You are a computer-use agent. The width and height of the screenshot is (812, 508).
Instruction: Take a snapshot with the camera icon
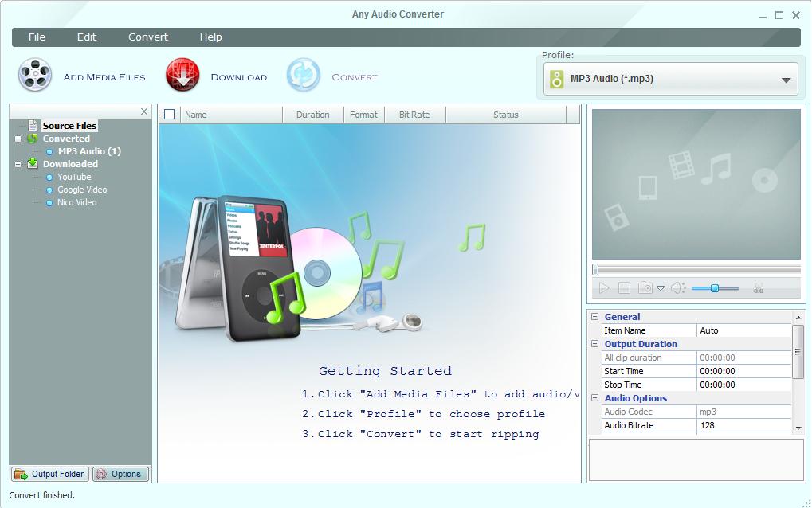click(x=645, y=288)
